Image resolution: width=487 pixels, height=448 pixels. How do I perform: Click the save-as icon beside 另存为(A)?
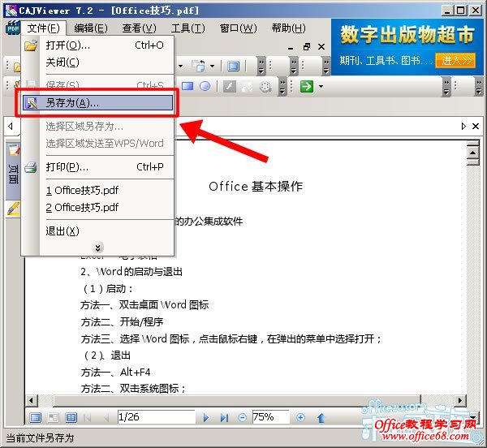32,103
